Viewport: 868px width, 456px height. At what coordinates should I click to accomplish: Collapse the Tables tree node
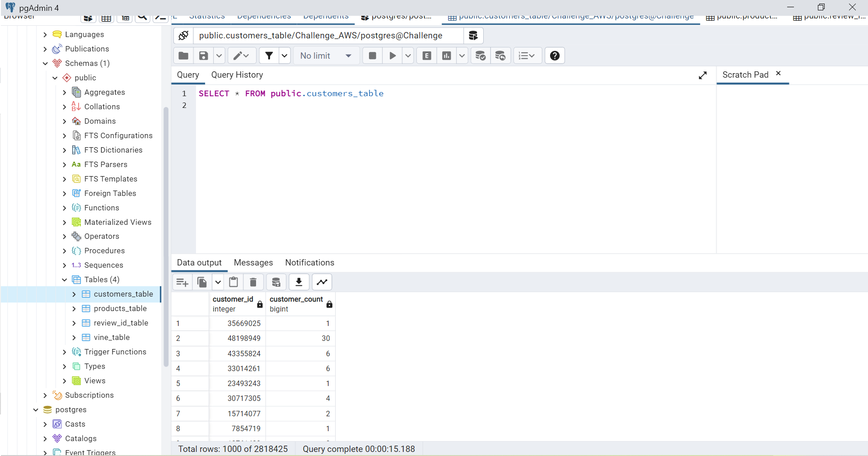pyautogui.click(x=65, y=280)
